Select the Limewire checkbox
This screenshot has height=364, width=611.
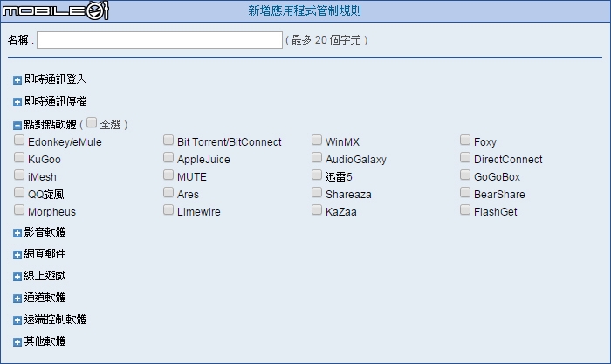click(168, 210)
